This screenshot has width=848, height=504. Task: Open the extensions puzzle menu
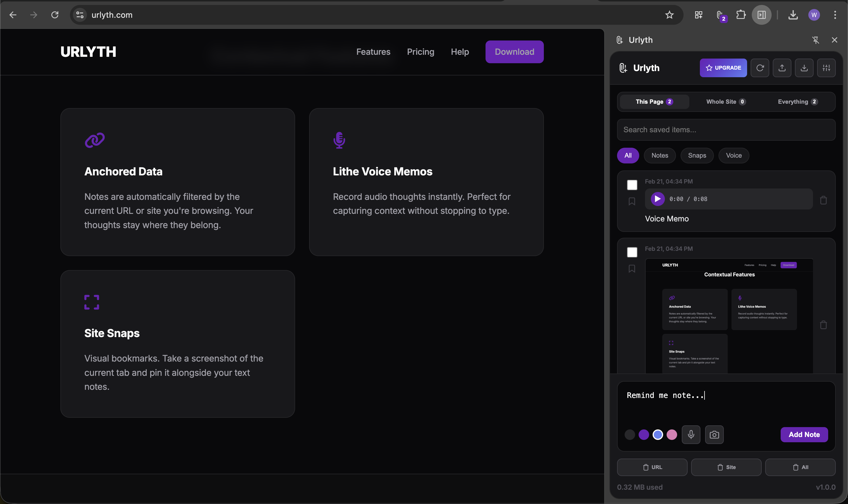click(741, 15)
